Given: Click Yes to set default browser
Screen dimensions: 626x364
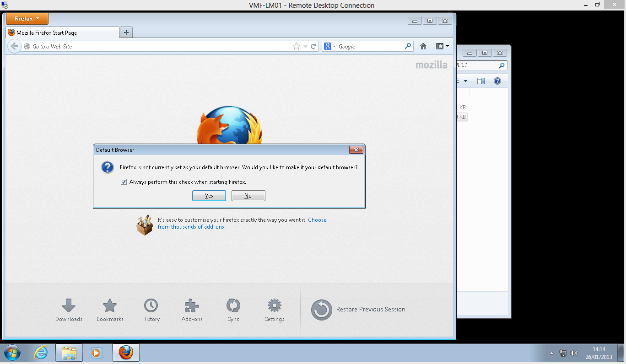Looking at the screenshot, I should coord(209,196).
